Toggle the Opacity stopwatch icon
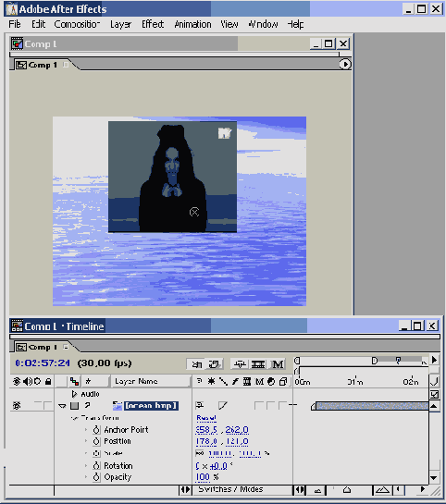 click(96, 477)
